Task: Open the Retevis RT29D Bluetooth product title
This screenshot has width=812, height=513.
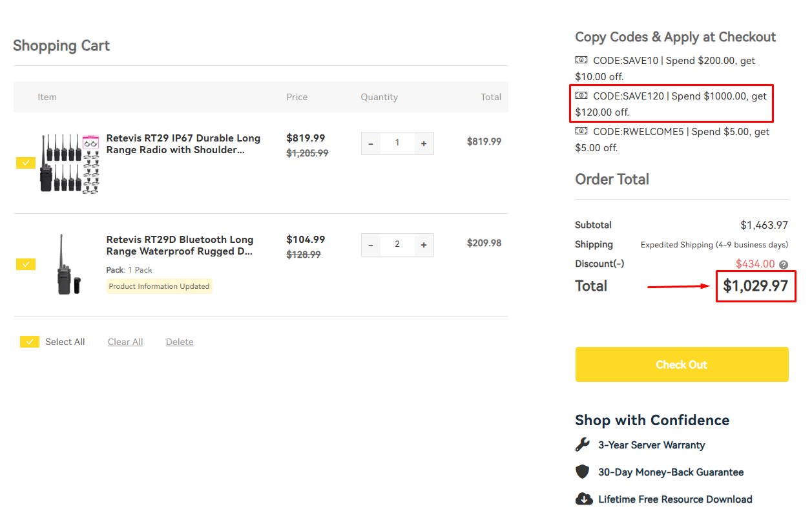Action: 180,246
